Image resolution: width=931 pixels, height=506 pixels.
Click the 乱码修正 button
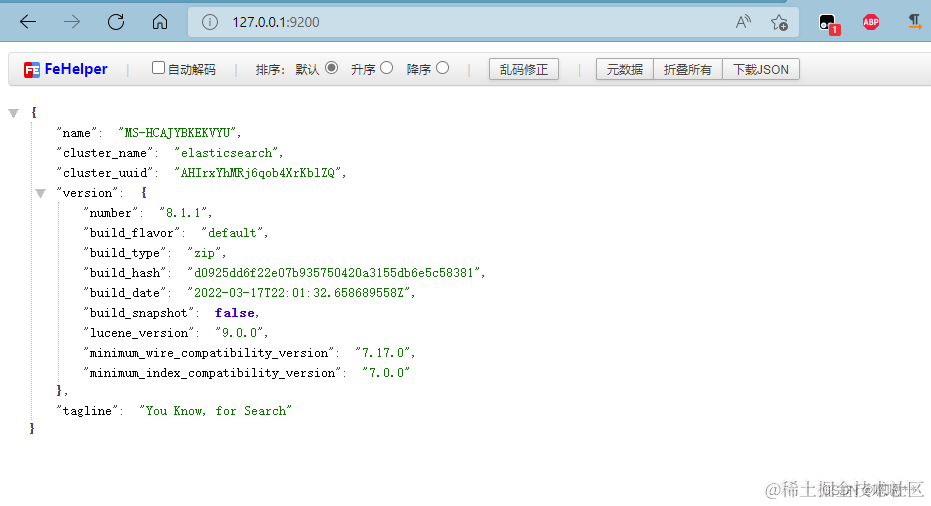click(524, 69)
